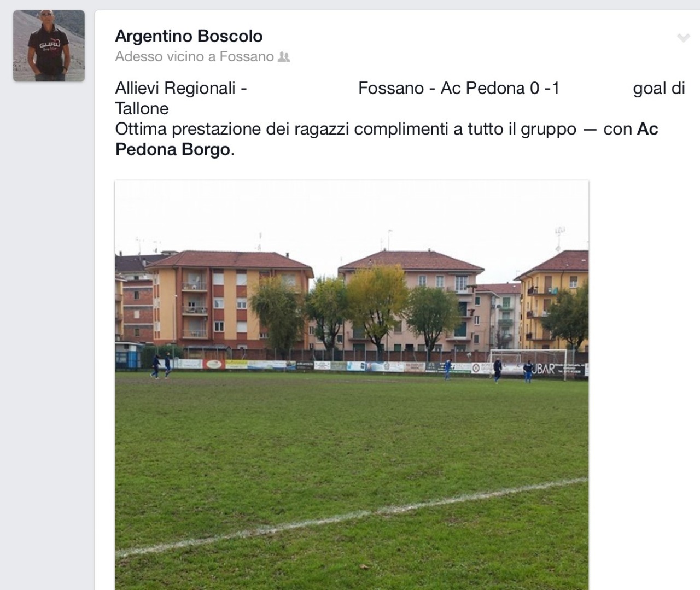
Task: Click the scorer name Tallone in post
Action: (142, 108)
